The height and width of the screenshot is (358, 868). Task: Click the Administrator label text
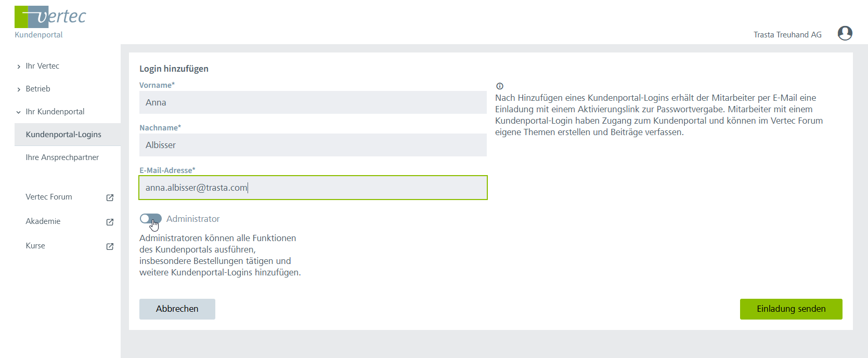click(193, 219)
